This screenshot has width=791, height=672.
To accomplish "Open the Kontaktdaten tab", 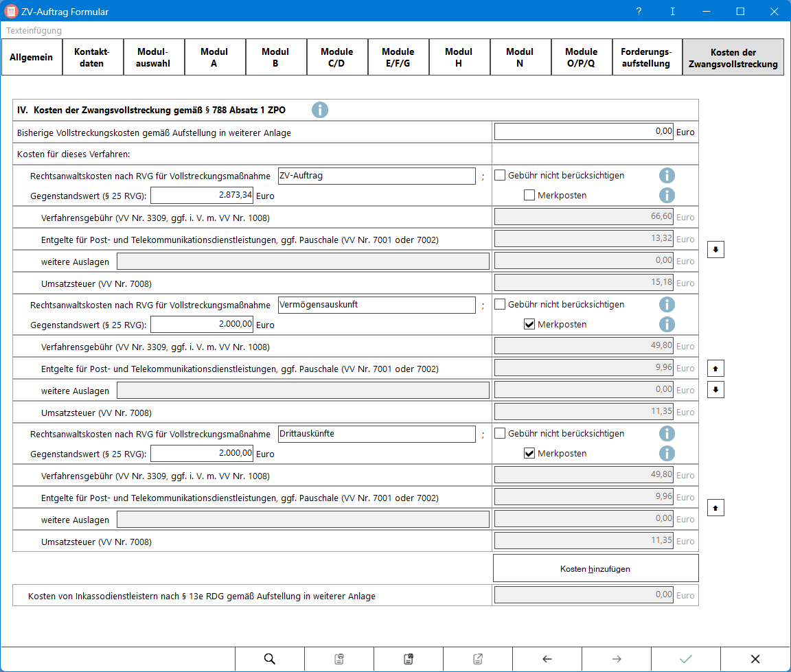I will point(93,57).
